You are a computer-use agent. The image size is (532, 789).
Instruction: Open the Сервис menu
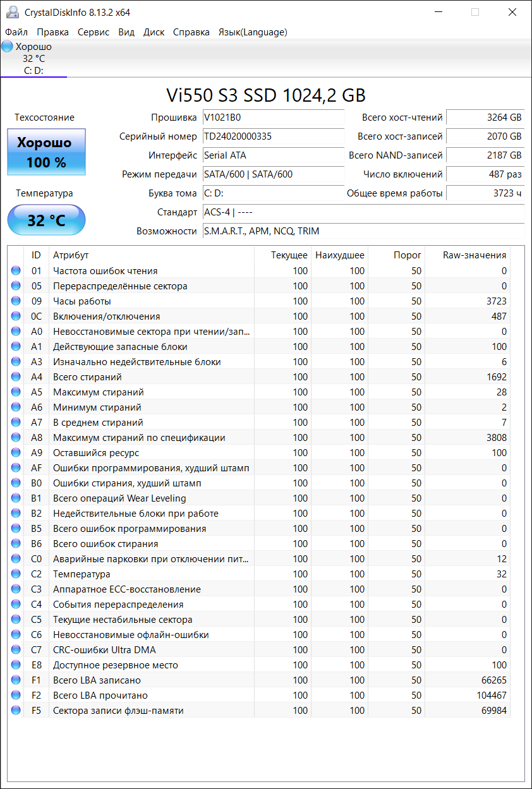coord(94,32)
